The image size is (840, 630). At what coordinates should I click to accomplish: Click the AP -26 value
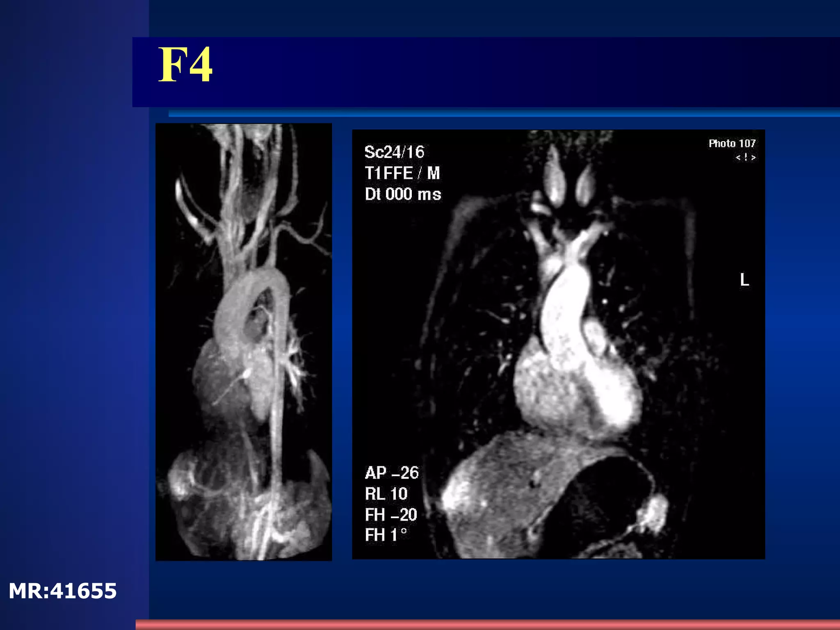391,473
